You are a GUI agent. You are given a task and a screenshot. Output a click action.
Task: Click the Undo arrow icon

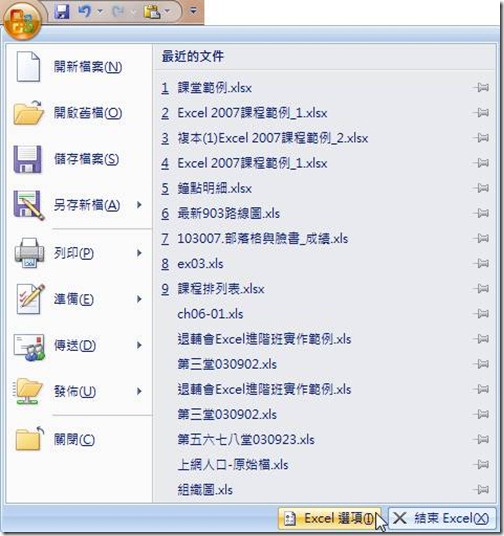coord(84,12)
